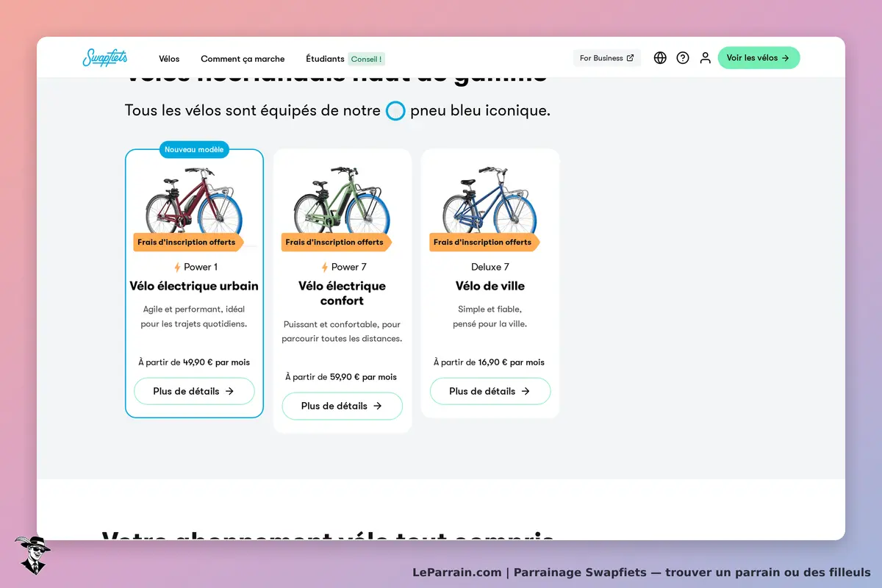
Task: Open Plus de détails for Power 1
Action: [194, 391]
